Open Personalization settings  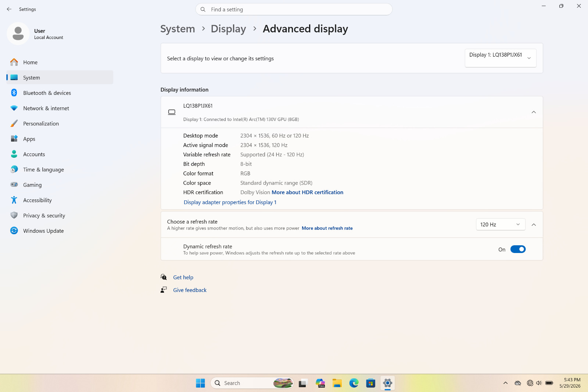click(x=60, y=124)
